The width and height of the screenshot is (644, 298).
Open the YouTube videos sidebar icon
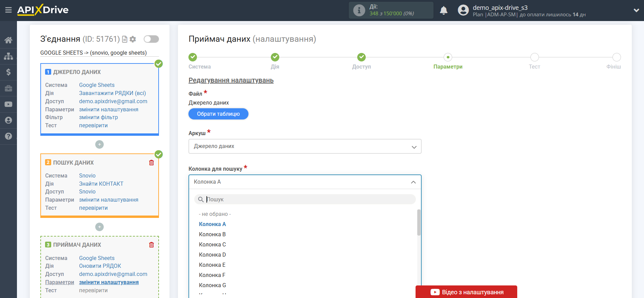click(8, 104)
